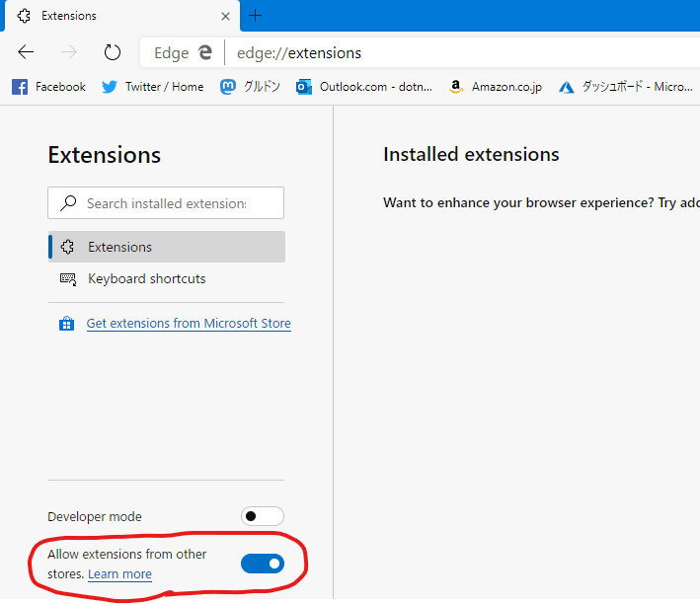Click the Microsoft Store bag icon
The image size is (700, 604).
pyautogui.click(x=66, y=323)
